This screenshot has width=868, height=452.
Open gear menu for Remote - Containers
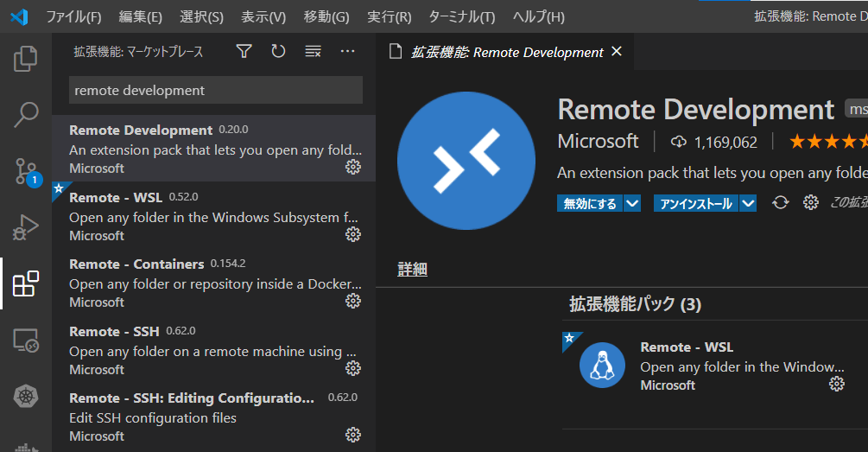(353, 301)
